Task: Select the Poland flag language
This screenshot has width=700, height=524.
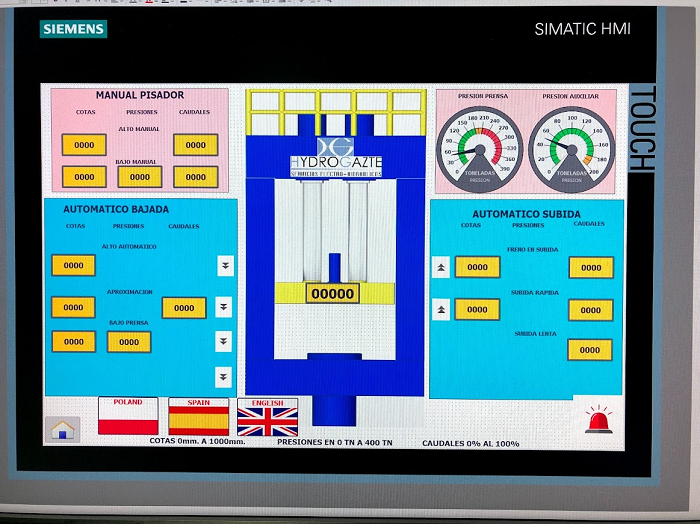Action: 128,416
